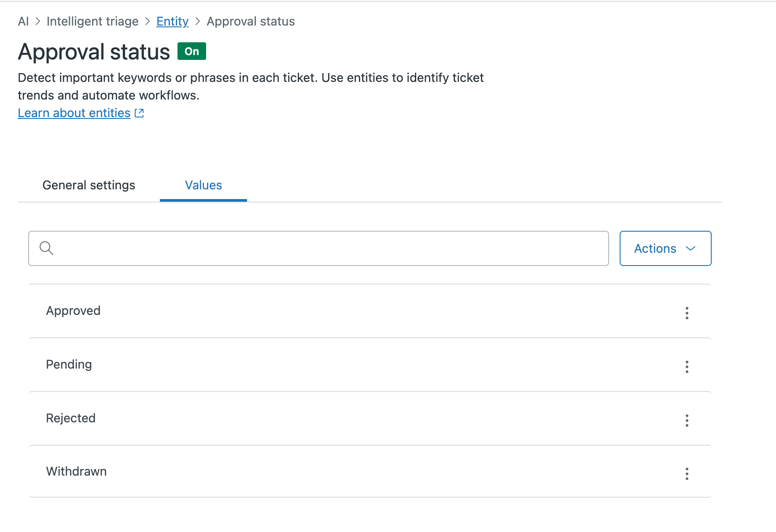
Task: Focus the values search field
Action: pos(326,248)
